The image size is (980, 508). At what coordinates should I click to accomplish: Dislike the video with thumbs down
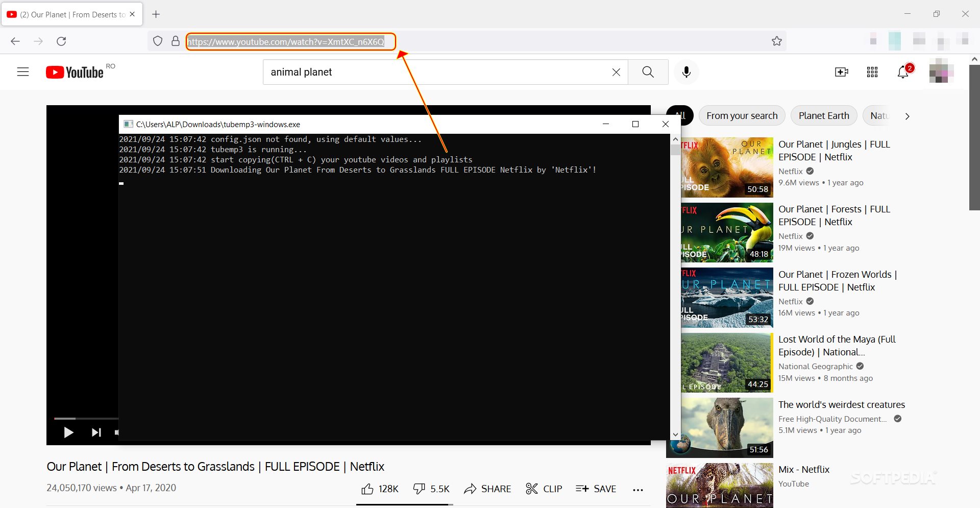[x=431, y=489]
